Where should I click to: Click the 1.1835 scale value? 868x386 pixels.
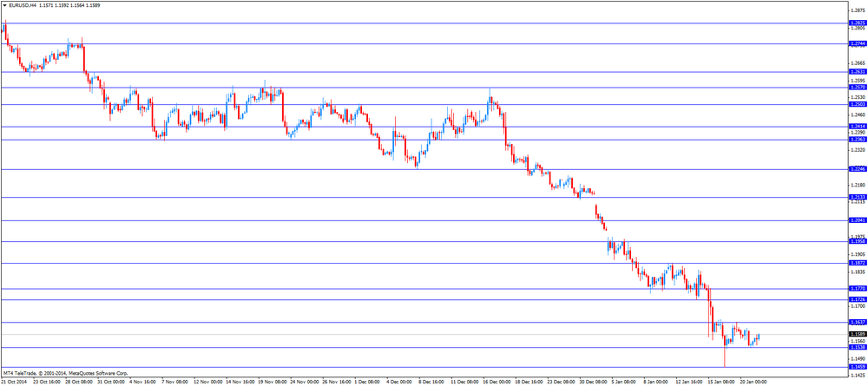(857, 272)
